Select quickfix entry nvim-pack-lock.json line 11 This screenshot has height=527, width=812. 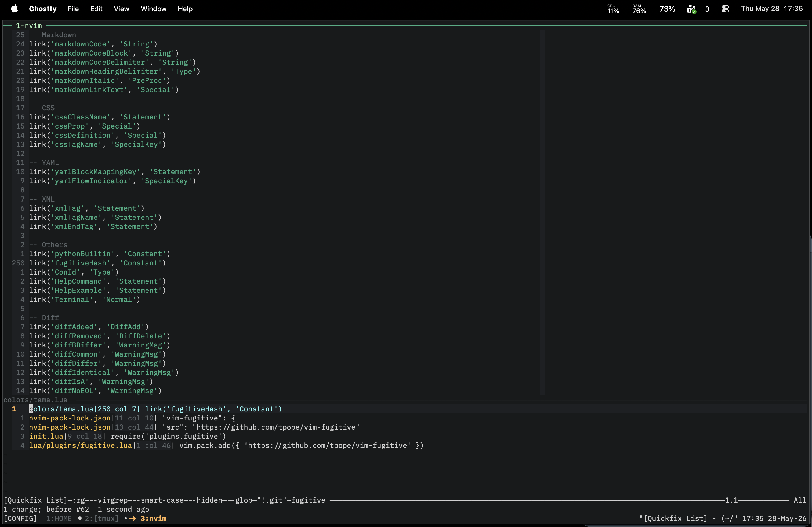(132, 418)
